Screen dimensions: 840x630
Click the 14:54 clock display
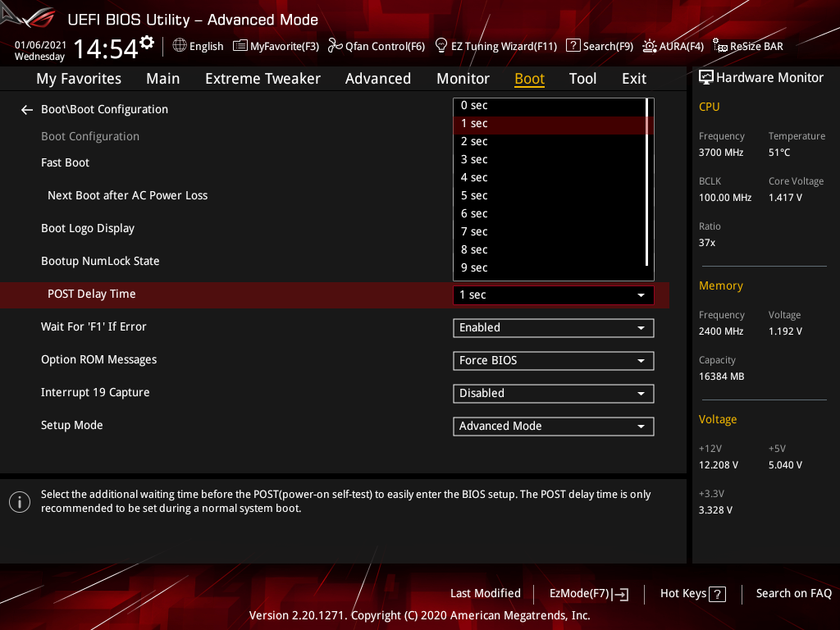pyautogui.click(x=106, y=48)
